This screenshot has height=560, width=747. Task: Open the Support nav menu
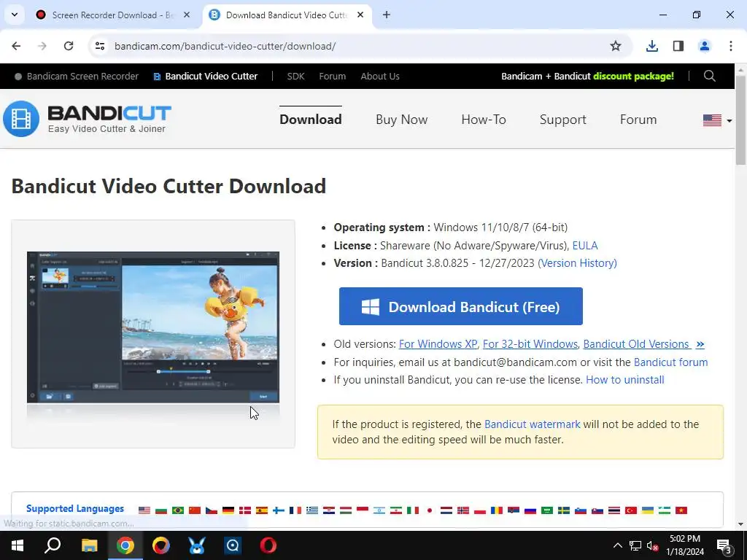tap(562, 120)
